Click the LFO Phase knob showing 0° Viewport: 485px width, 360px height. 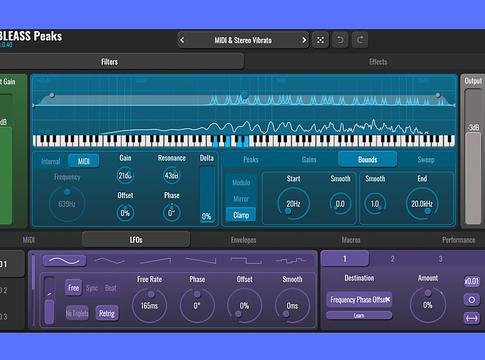pos(197,305)
